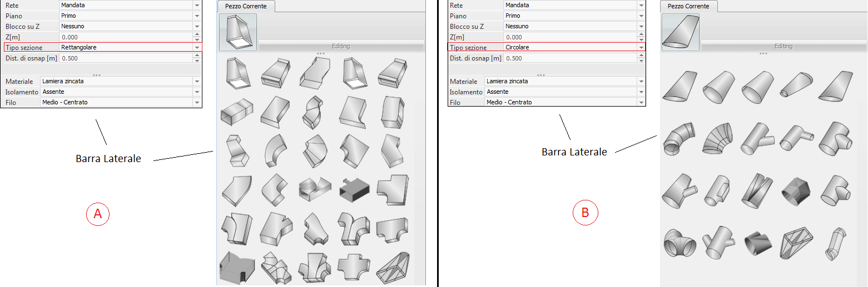868x287 pixels.
Task: Open the Tipo sezione dropdown showing Circolare
Action: pos(641,48)
